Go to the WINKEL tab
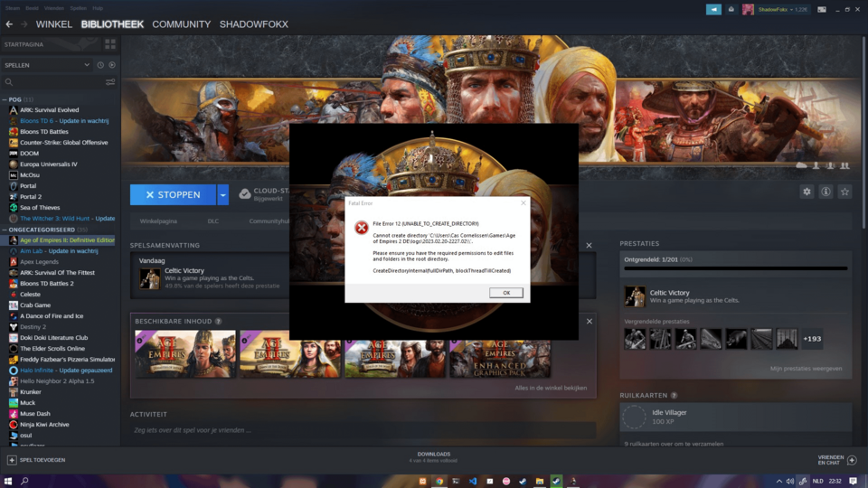This screenshot has height=488, width=868. pyautogui.click(x=53, y=24)
